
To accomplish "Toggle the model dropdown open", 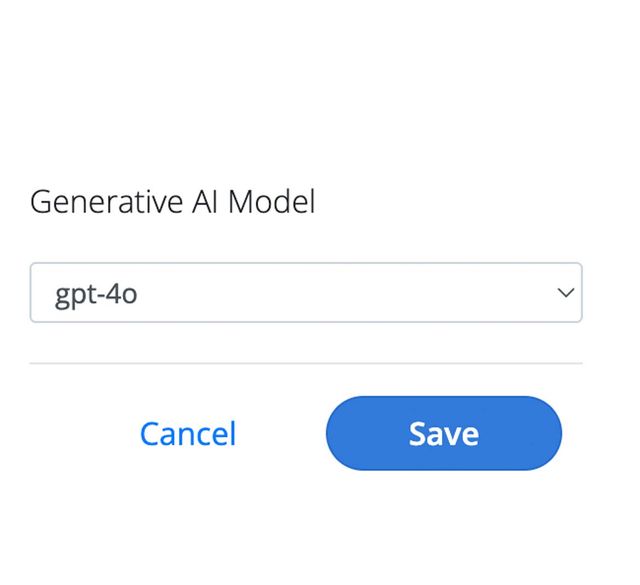I will [305, 293].
